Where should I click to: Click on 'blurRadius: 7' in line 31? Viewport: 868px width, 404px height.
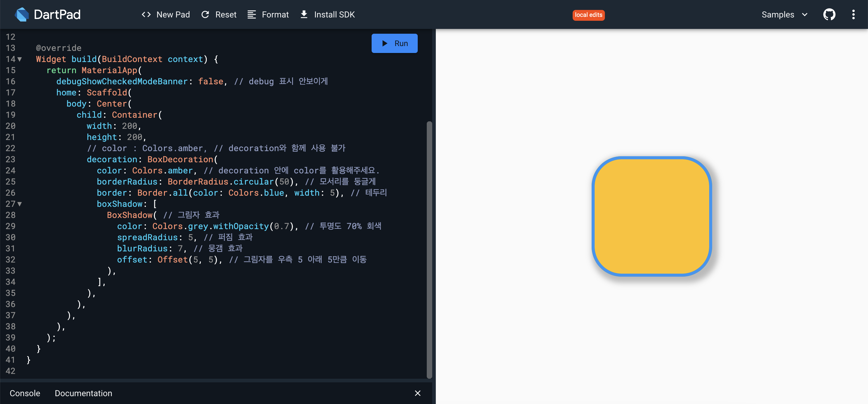pyautogui.click(x=149, y=248)
